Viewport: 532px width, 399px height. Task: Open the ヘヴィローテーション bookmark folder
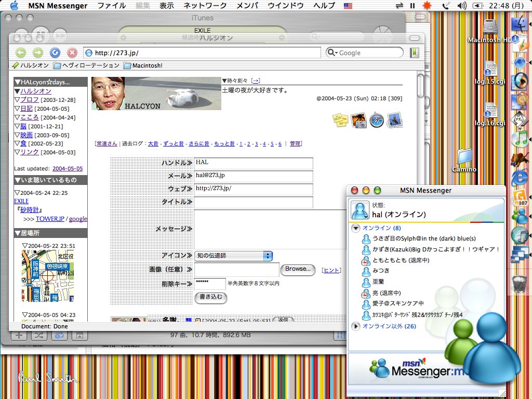[x=87, y=65]
